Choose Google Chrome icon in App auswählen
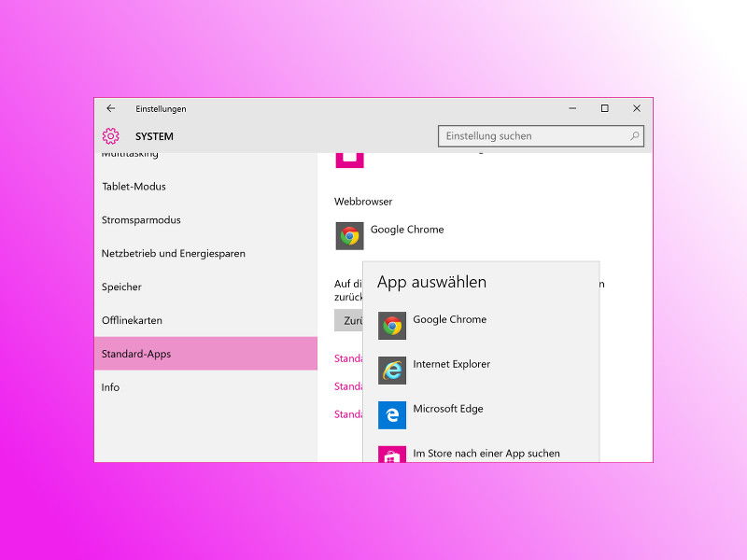The image size is (747, 560). pos(392,326)
